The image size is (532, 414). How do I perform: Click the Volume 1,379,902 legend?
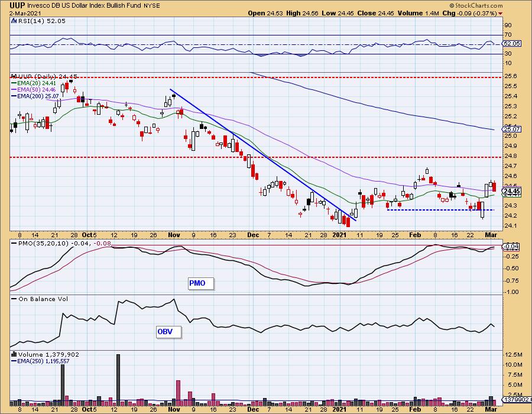[45, 354]
